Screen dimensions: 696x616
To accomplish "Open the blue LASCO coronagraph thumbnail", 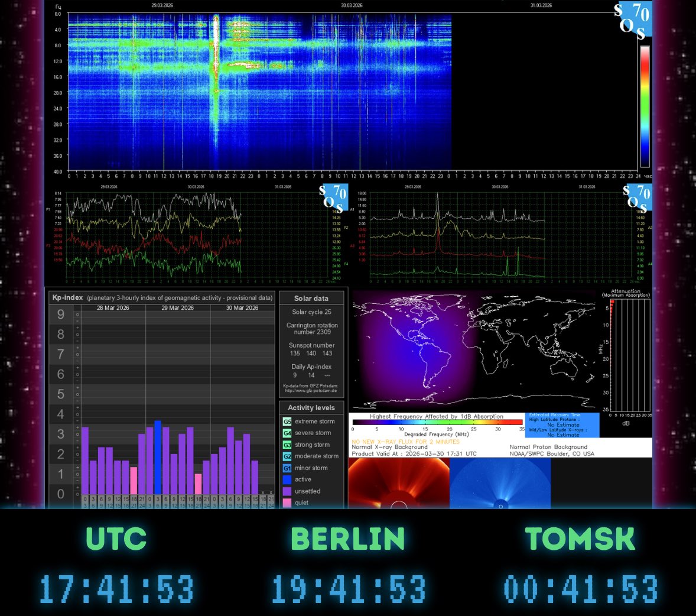I will [x=500, y=483].
